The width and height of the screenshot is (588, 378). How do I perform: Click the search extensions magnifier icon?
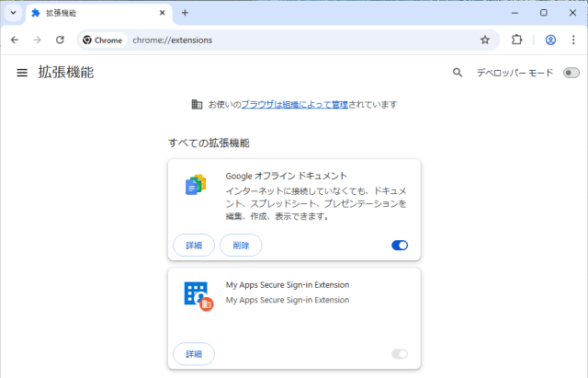point(458,73)
